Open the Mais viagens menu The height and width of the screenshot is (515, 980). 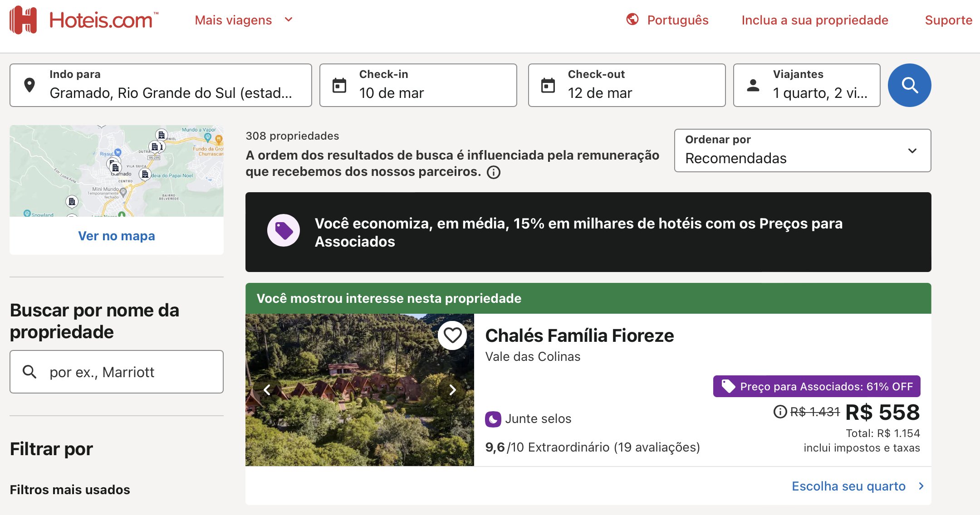click(244, 20)
